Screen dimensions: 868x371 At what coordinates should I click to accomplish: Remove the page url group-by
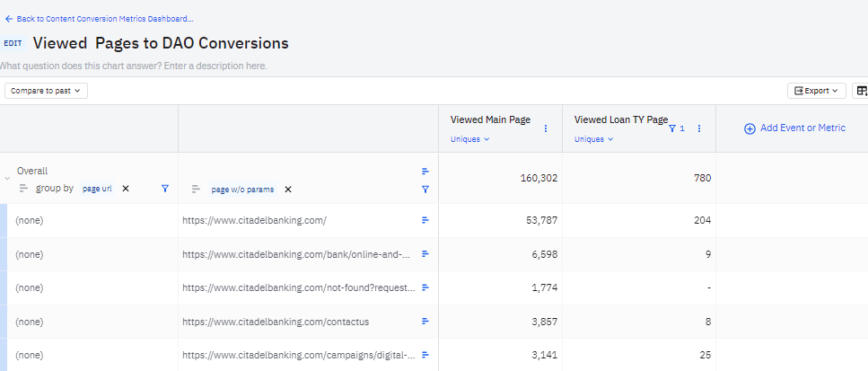[126, 189]
